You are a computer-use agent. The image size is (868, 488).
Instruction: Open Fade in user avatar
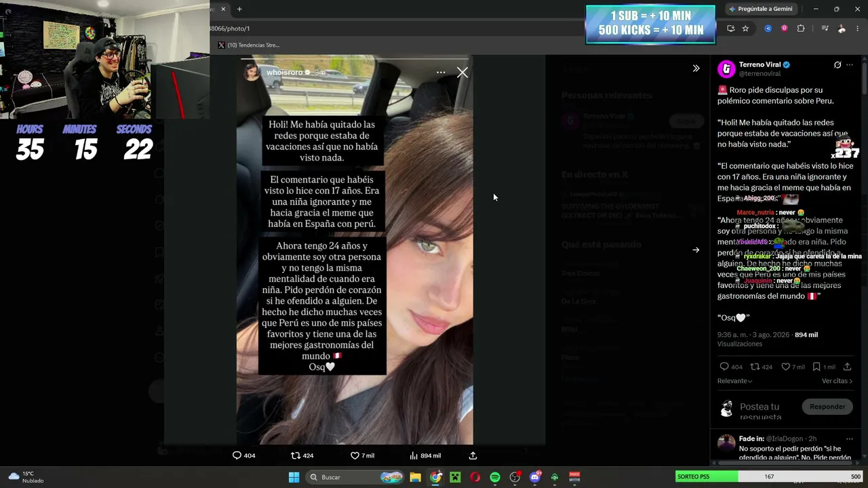726,443
